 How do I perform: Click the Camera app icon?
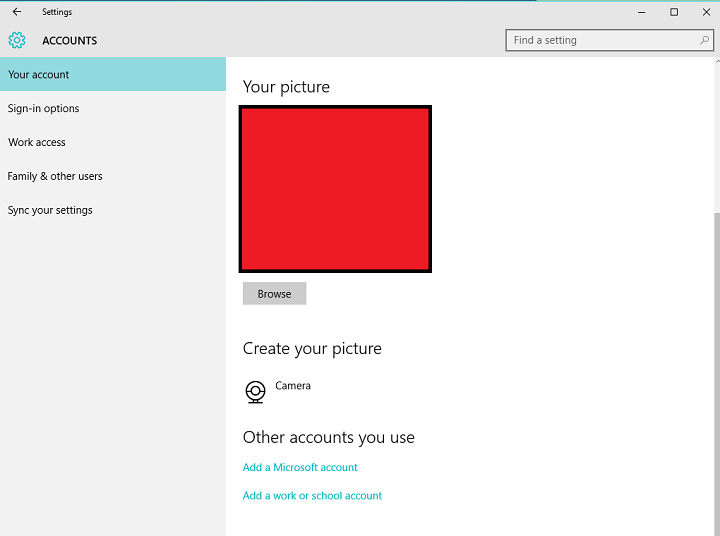point(256,391)
